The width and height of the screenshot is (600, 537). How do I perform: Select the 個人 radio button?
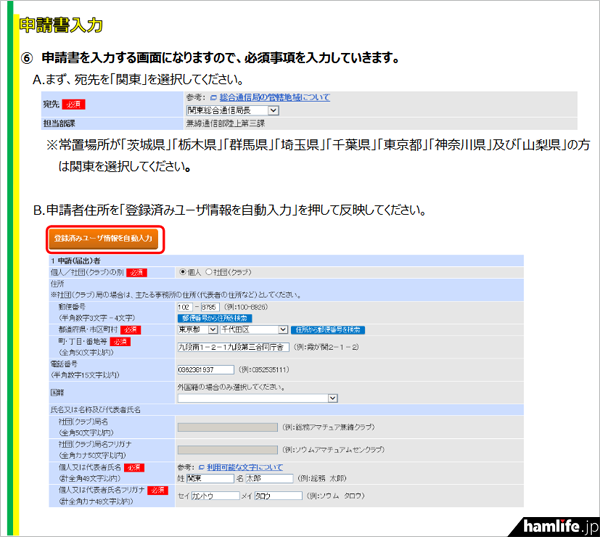[183, 272]
